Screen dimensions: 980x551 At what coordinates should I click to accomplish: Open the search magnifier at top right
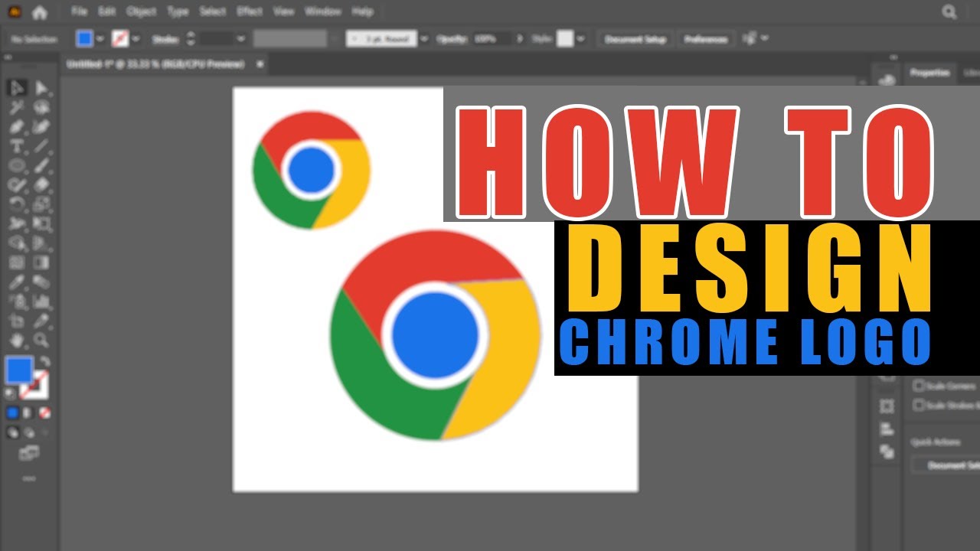(x=949, y=11)
